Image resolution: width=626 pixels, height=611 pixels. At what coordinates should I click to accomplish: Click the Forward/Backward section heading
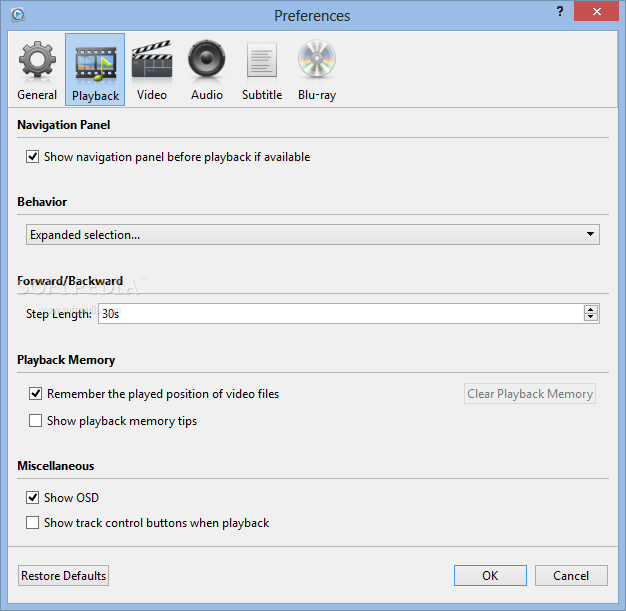point(70,281)
